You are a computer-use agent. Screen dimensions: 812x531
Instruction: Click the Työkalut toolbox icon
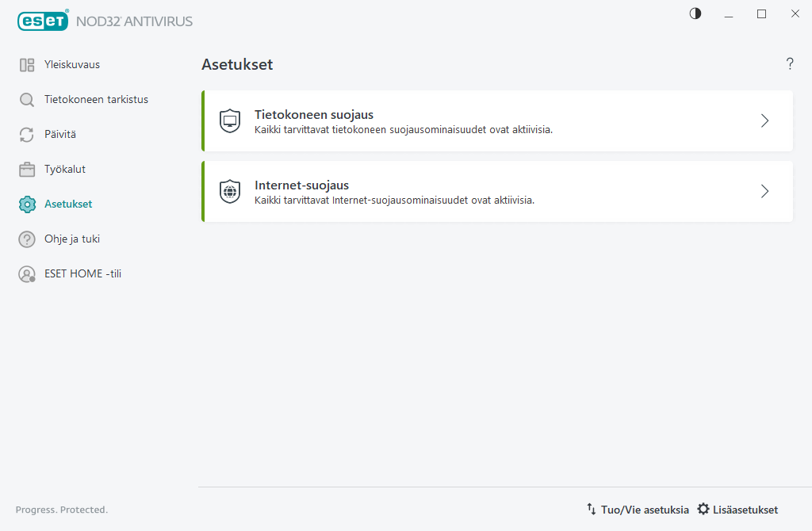pos(27,170)
